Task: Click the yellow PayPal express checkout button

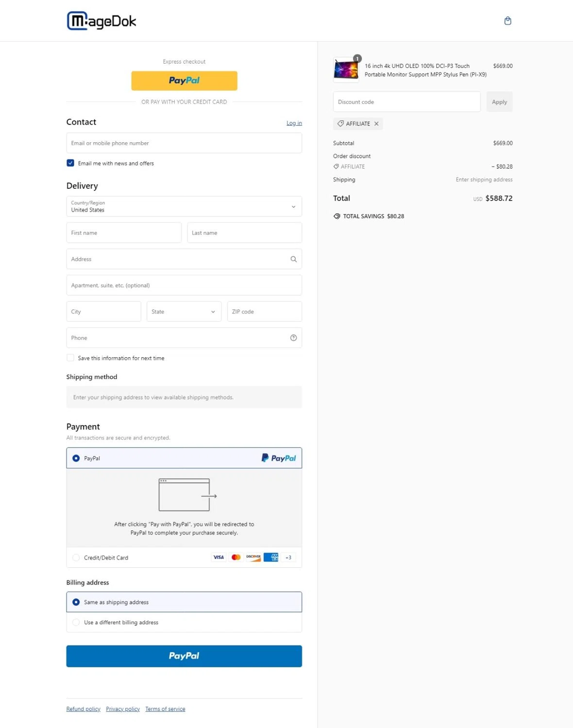Action: point(184,81)
